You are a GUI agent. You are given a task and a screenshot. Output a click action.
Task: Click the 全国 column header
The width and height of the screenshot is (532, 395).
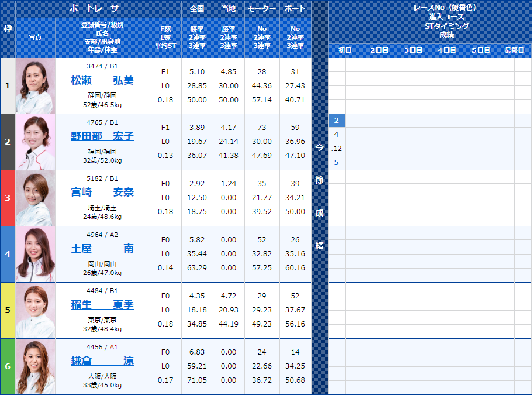(x=197, y=9)
